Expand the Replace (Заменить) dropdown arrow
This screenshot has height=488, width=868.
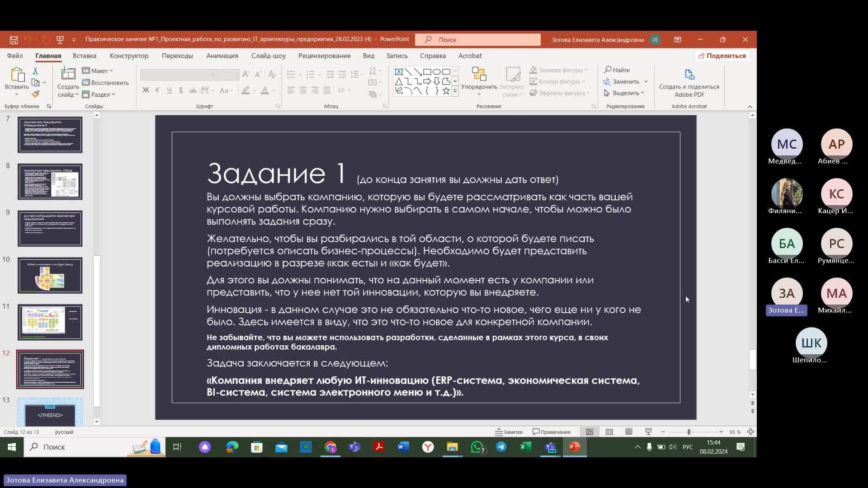tap(646, 82)
